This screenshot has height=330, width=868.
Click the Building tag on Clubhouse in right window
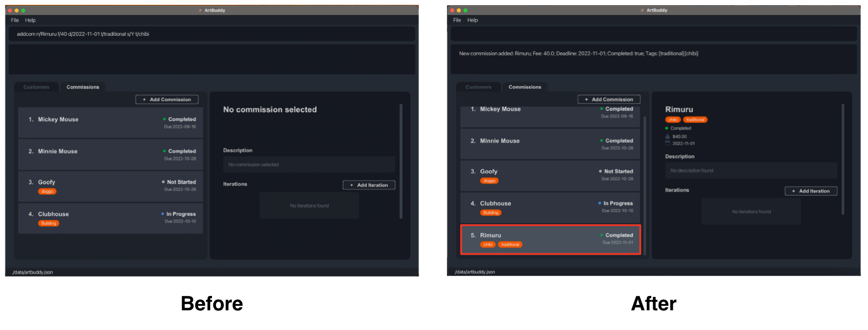click(x=491, y=212)
